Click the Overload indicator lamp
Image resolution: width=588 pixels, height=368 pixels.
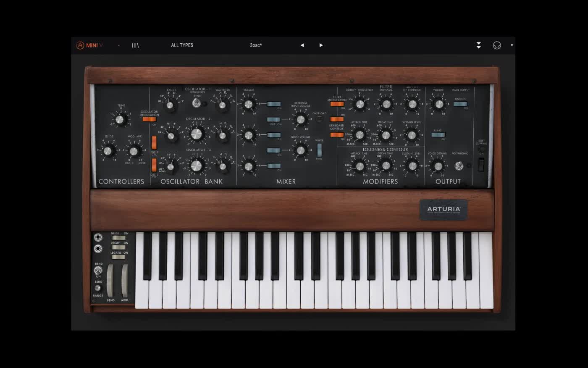point(319,119)
